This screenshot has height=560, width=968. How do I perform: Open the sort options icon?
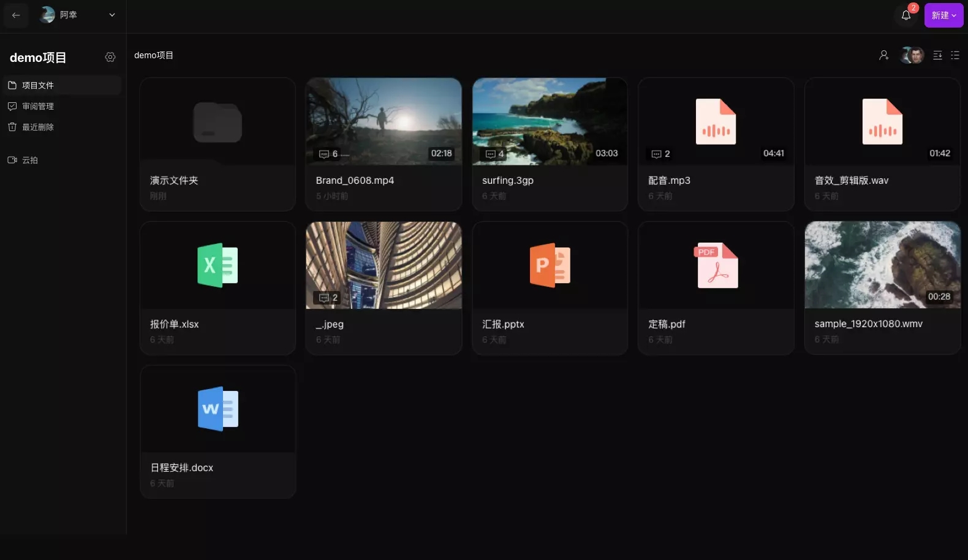coord(937,55)
